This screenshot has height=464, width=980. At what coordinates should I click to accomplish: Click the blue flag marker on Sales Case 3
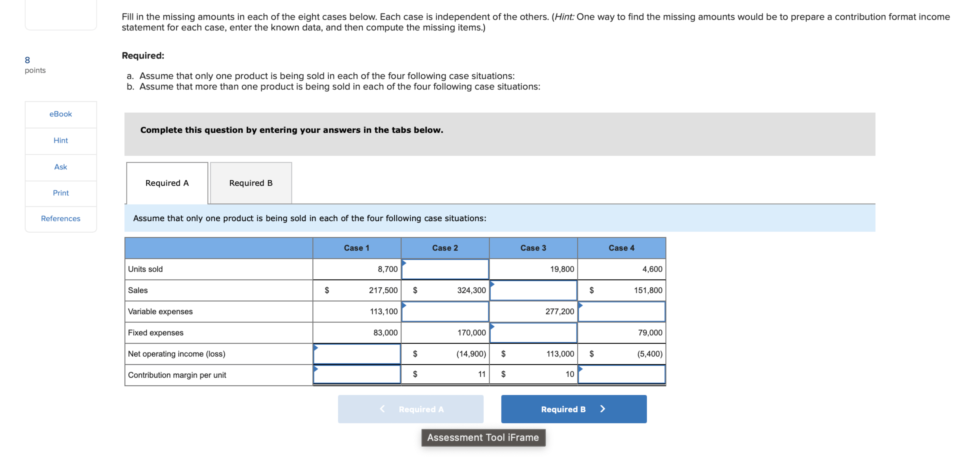[x=492, y=284]
